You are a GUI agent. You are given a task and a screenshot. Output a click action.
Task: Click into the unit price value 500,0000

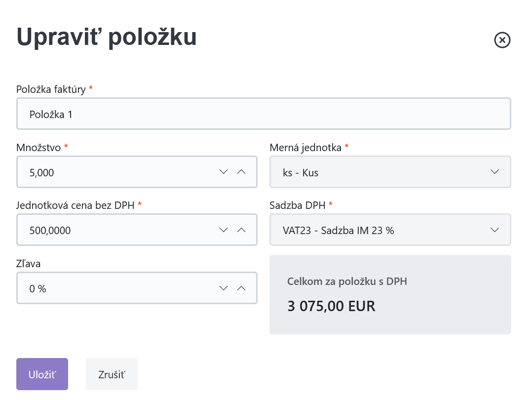tap(50, 231)
